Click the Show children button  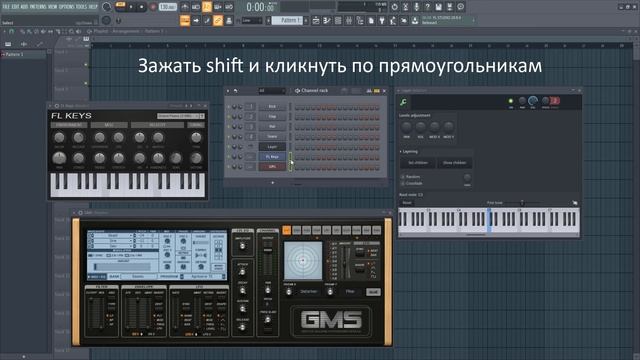click(x=454, y=163)
